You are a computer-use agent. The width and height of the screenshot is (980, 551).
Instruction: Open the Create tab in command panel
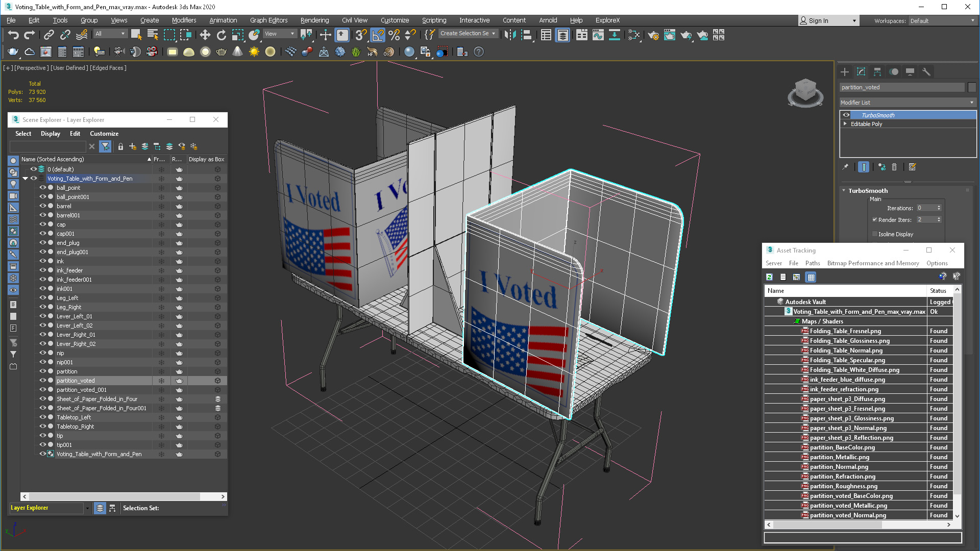click(845, 72)
